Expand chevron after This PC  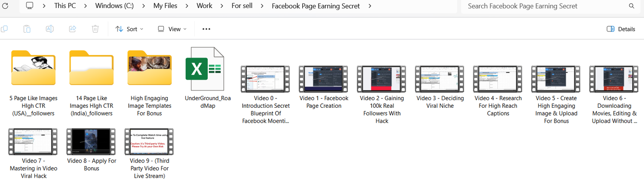(85, 6)
